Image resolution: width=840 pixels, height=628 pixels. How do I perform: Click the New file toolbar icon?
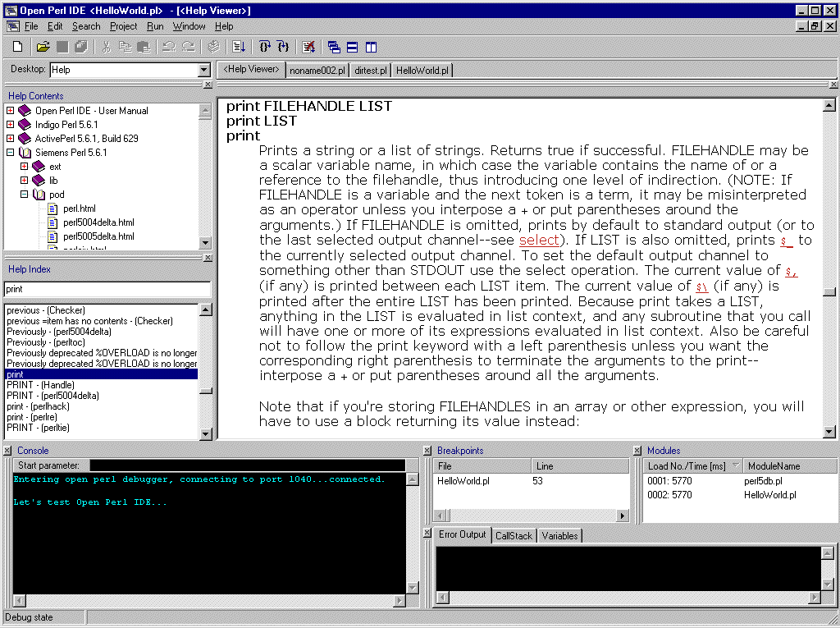(x=17, y=47)
